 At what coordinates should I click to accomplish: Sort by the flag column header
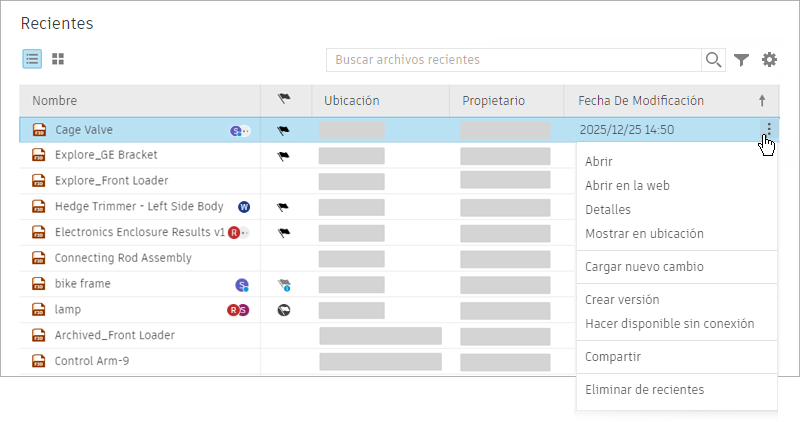(x=283, y=100)
